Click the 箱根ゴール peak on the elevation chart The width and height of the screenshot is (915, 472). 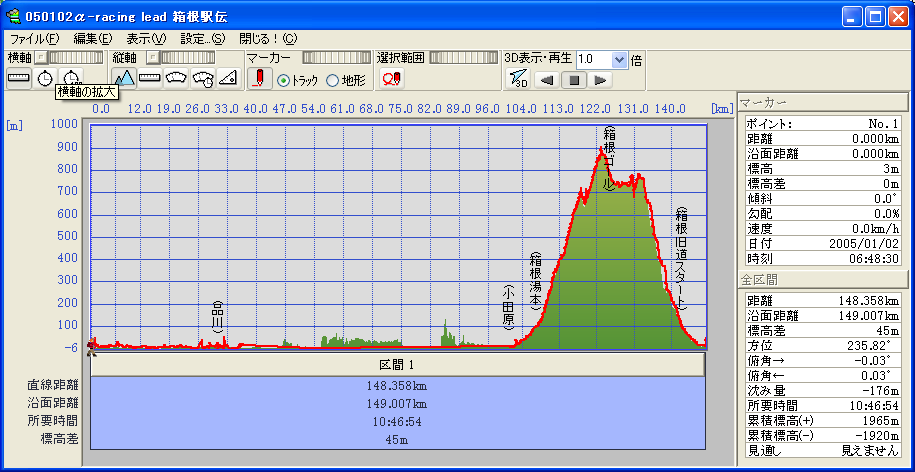(x=602, y=150)
